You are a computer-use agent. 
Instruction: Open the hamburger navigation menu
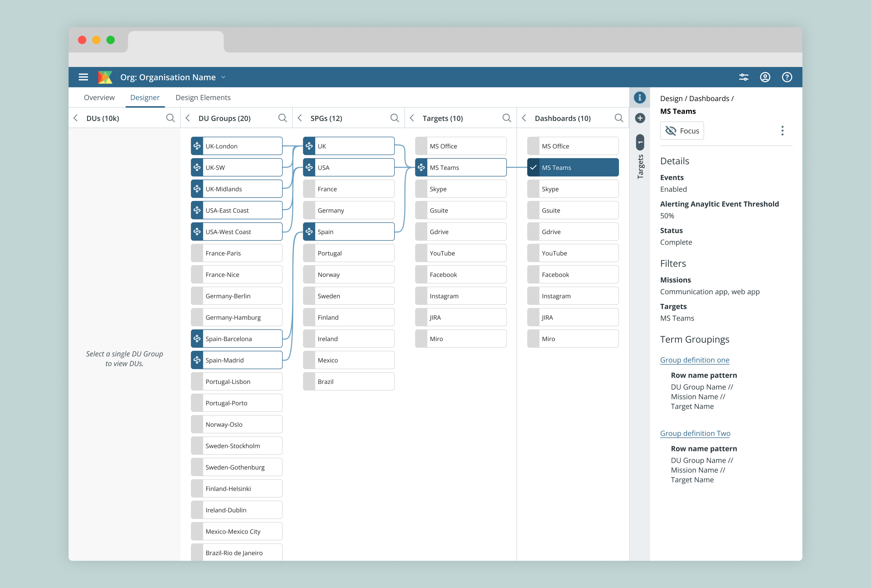coord(83,77)
